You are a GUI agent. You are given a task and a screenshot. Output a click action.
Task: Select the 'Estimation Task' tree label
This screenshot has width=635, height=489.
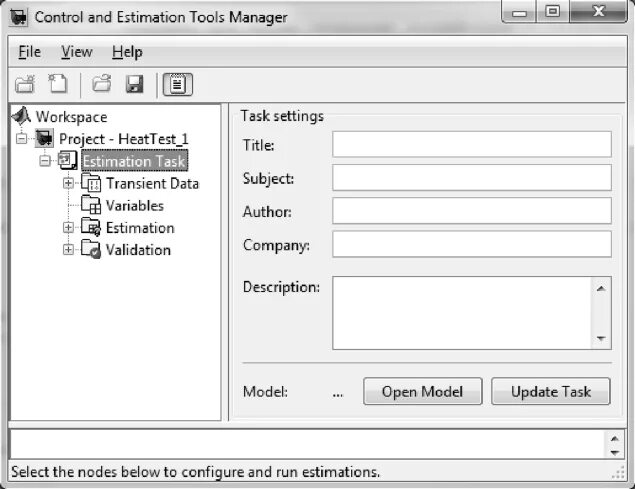pyautogui.click(x=134, y=161)
